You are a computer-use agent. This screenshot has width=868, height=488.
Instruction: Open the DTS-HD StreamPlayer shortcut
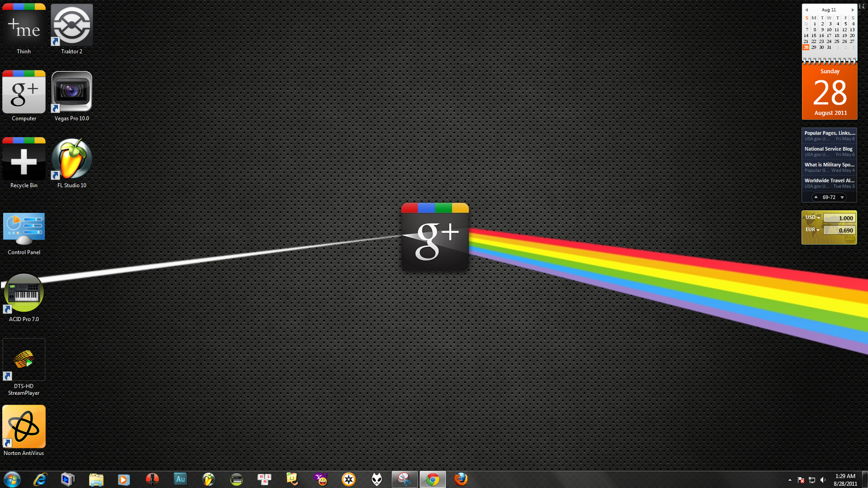pyautogui.click(x=24, y=368)
